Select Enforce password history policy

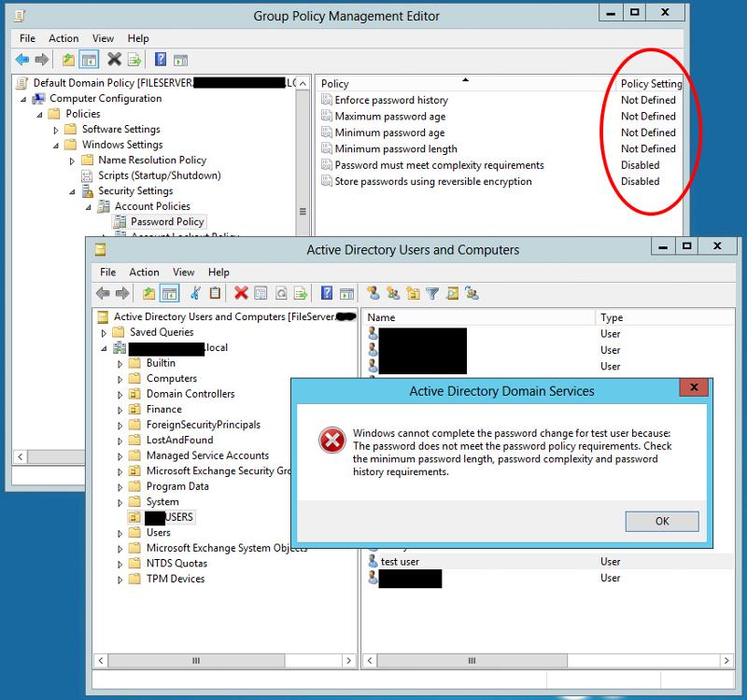click(391, 100)
